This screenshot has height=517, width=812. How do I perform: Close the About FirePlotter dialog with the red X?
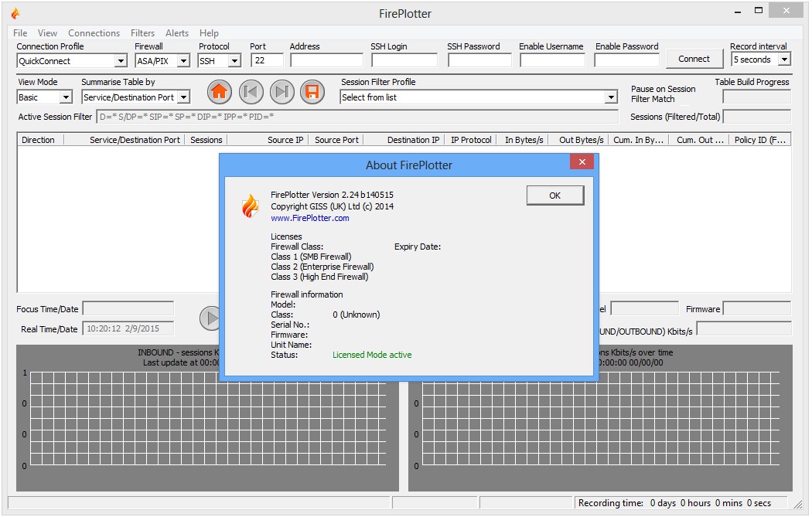(x=581, y=162)
